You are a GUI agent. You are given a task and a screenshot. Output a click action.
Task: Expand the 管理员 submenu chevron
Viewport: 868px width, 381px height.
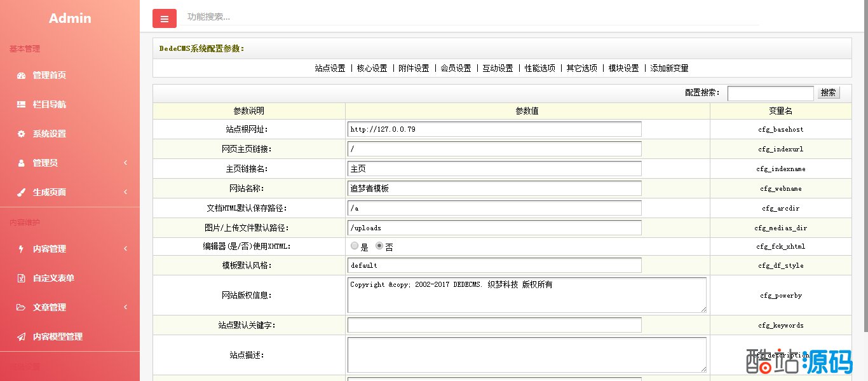point(125,163)
